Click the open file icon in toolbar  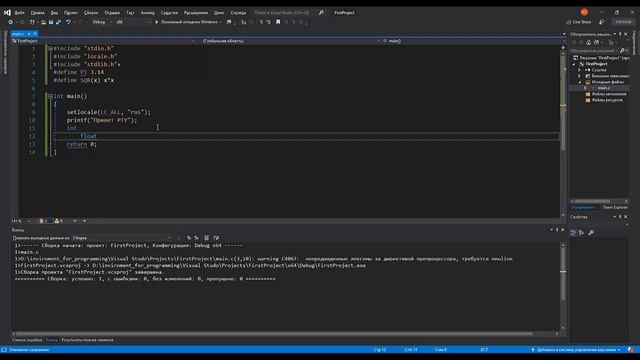click(43, 22)
